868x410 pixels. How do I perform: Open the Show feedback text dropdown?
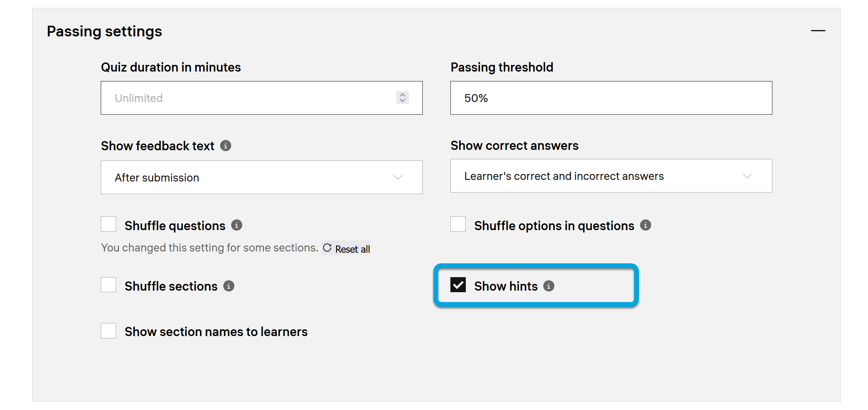pyautogui.click(x=262, y=178)
